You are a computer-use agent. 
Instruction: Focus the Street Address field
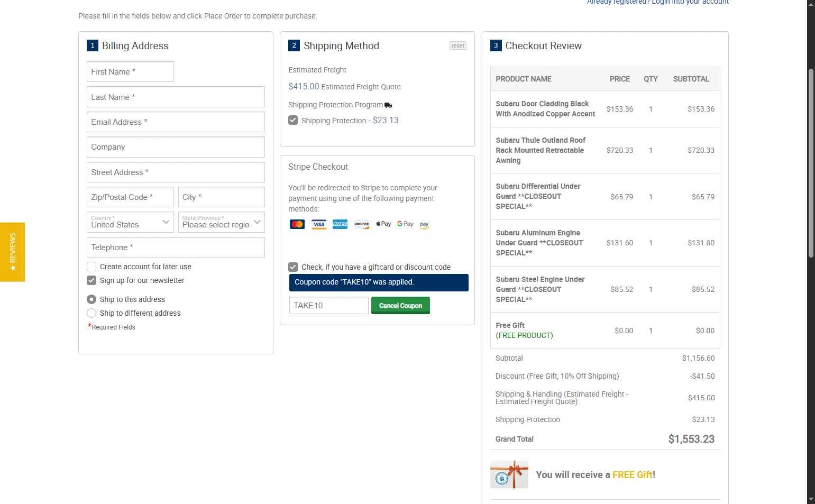click(176, 172)
